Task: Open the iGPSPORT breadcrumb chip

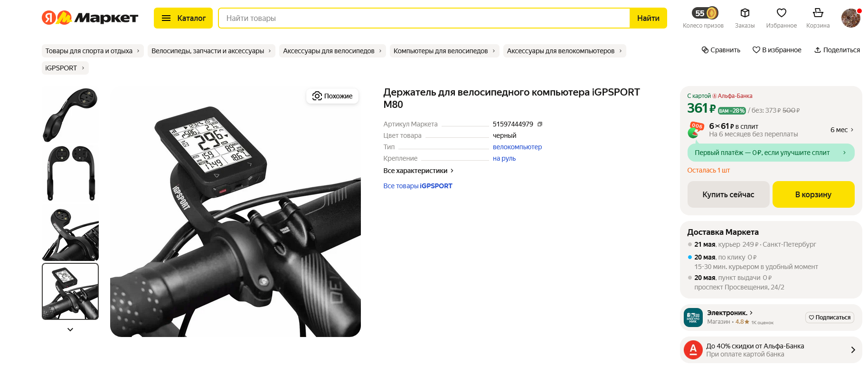Action: click(65, 68)
